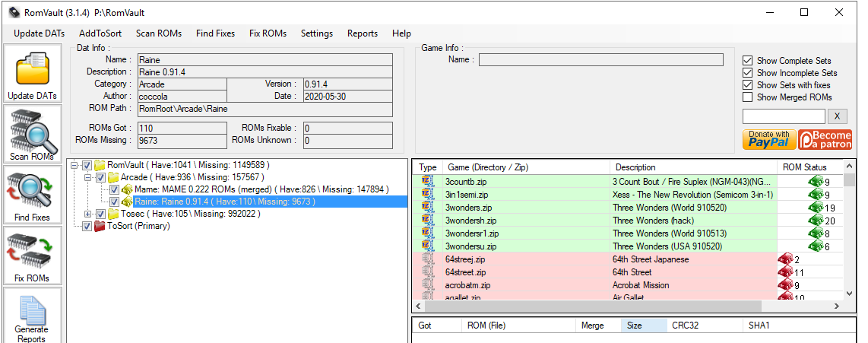This screenshot has height=343, width=868.
Task: Click the X button to clear the filter
Action: click(x=837, y=116)
